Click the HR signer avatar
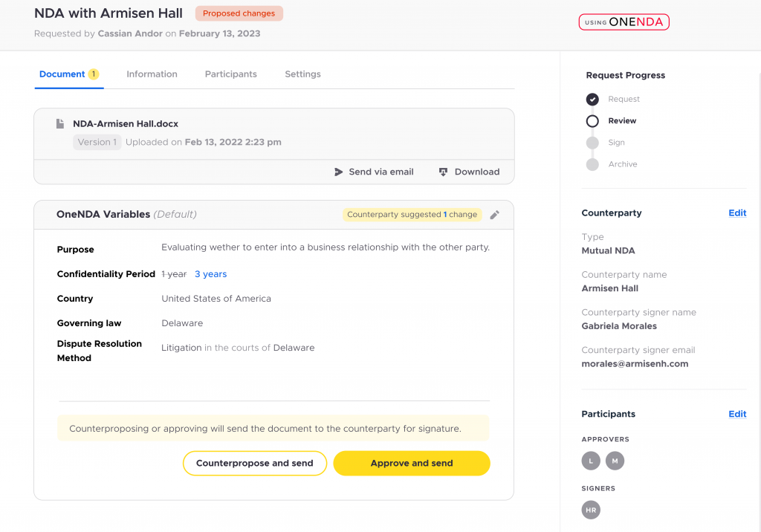The height and width of the screenshot is (532, 761). [x=591, y=510]
